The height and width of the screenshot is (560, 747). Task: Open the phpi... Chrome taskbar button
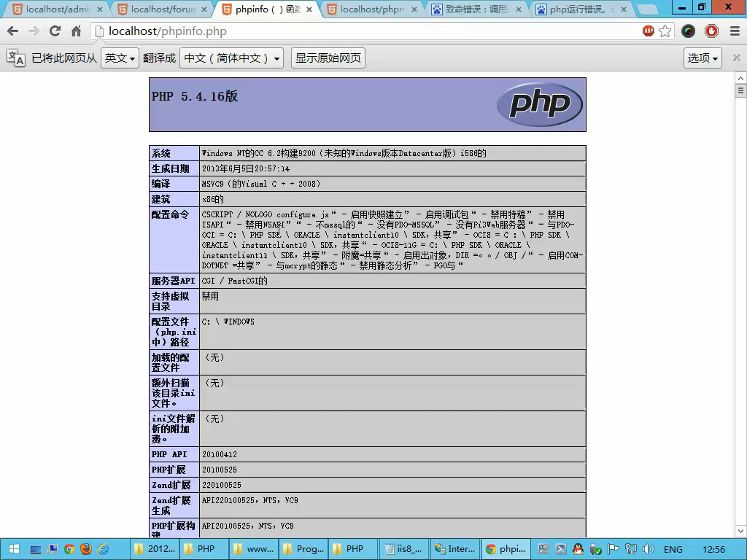[x=506, y=549]
